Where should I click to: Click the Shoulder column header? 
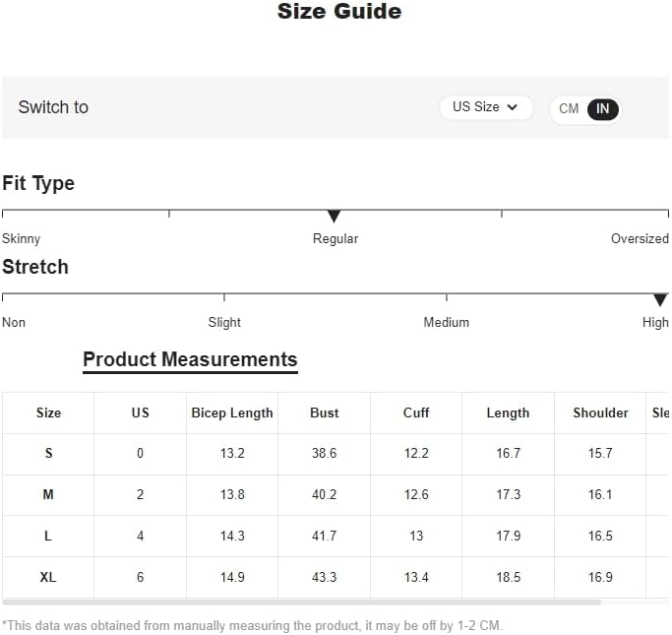(x=600, y=413)
